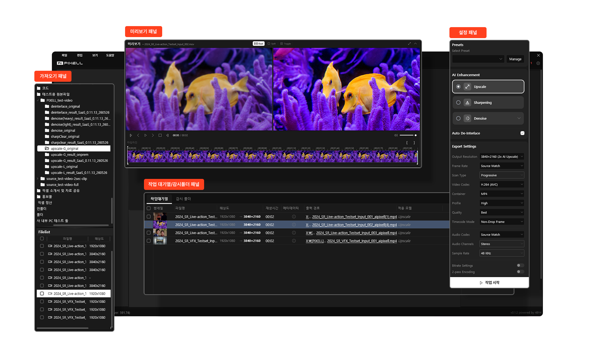
Task: Play the preview video
Action: coord(146,135)
